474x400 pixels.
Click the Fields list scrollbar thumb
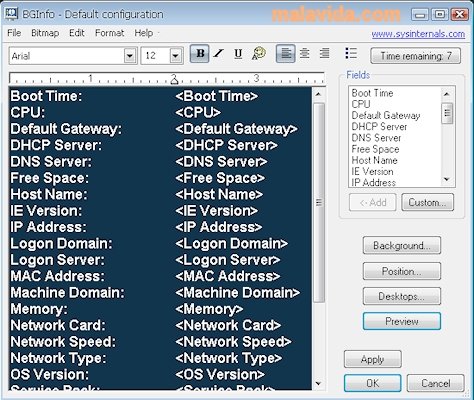tap(447, 113)
